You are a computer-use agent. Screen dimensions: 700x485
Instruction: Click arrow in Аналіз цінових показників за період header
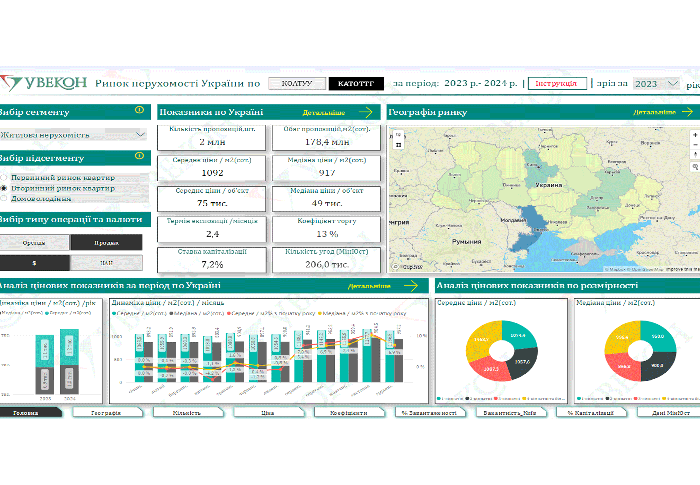411,286
